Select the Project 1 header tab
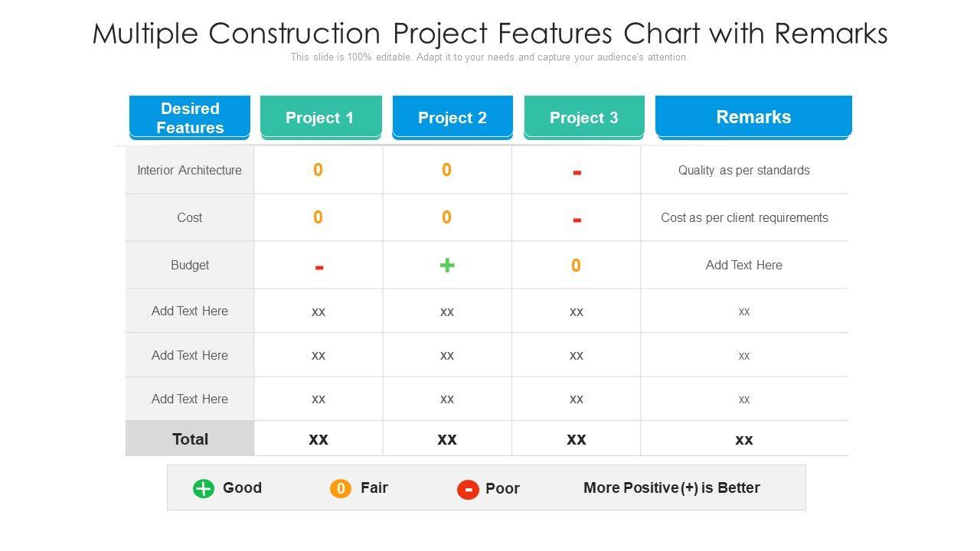 pos(320,117)
